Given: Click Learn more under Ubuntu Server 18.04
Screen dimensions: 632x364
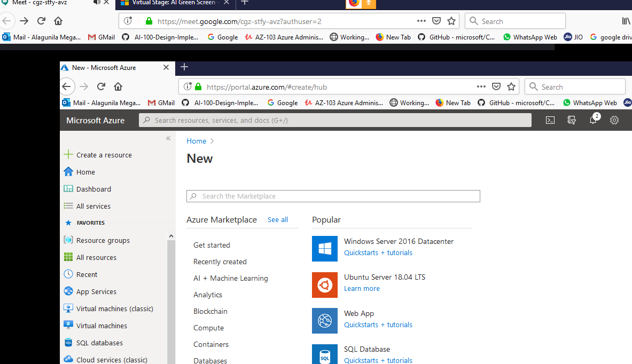Looking at the screenshot, I should (362, 289).
